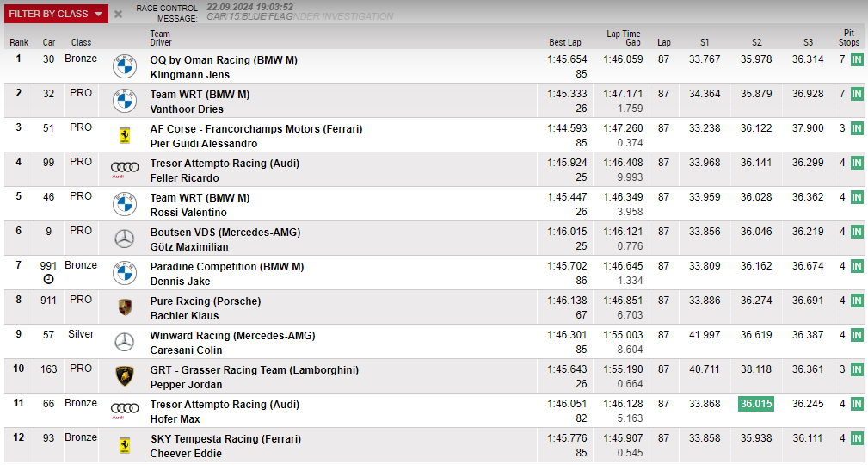
Task: Click driver name Pier Guidi Alessandro
Action: [204, 144]
